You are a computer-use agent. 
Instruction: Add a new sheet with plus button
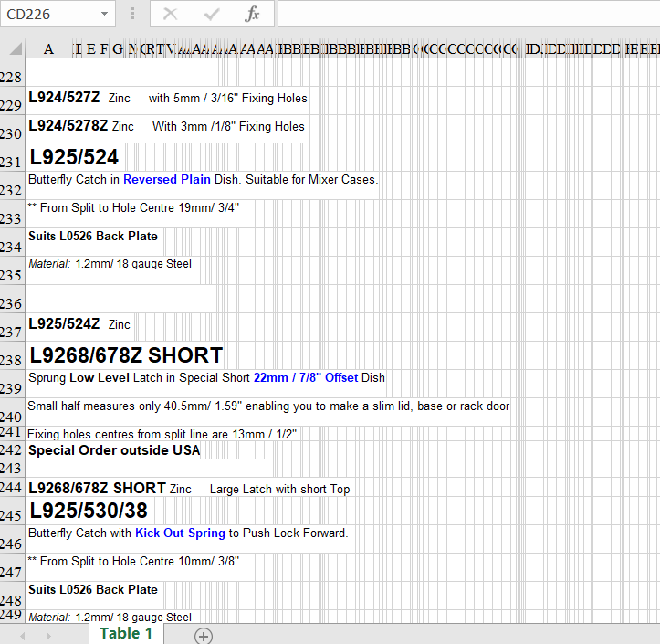click(203, 636)
